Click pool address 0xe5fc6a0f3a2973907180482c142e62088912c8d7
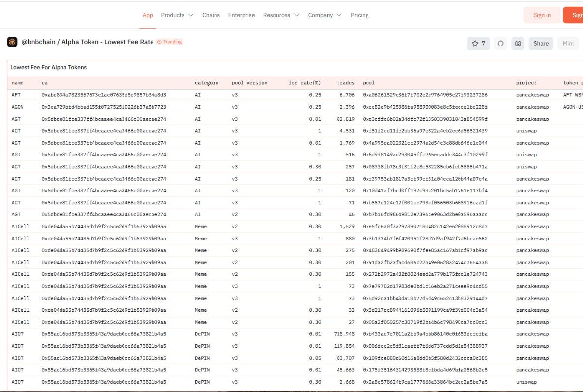The height and width of the screenshot is (392, 583). (425, 226)
